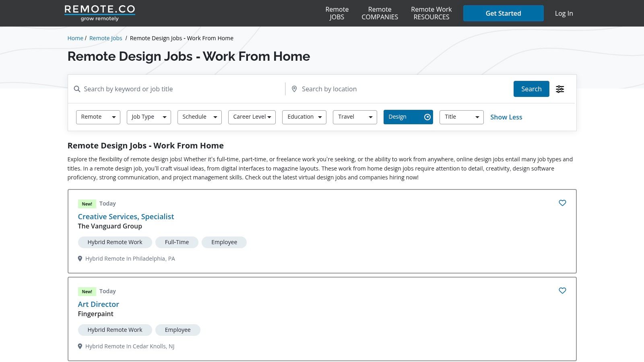The image size is (644, 362).
Task: Open the Career Level dropdown
Action: [252, 117]
